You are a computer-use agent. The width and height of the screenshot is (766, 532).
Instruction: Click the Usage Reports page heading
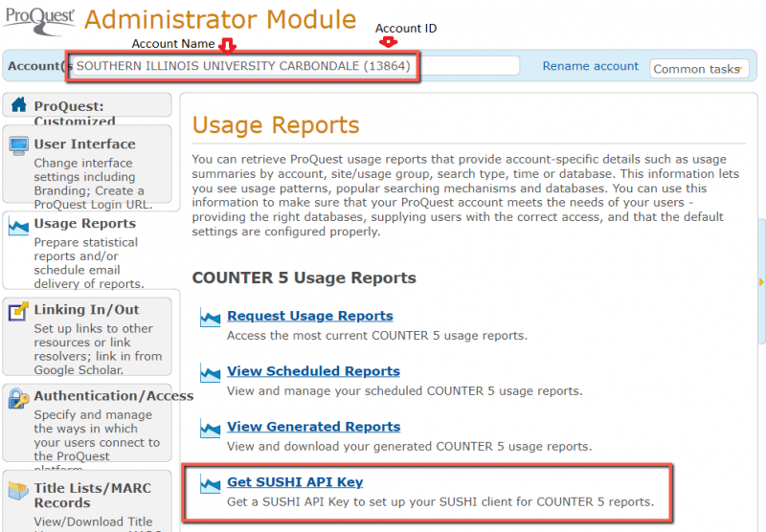tap(276, 125)
